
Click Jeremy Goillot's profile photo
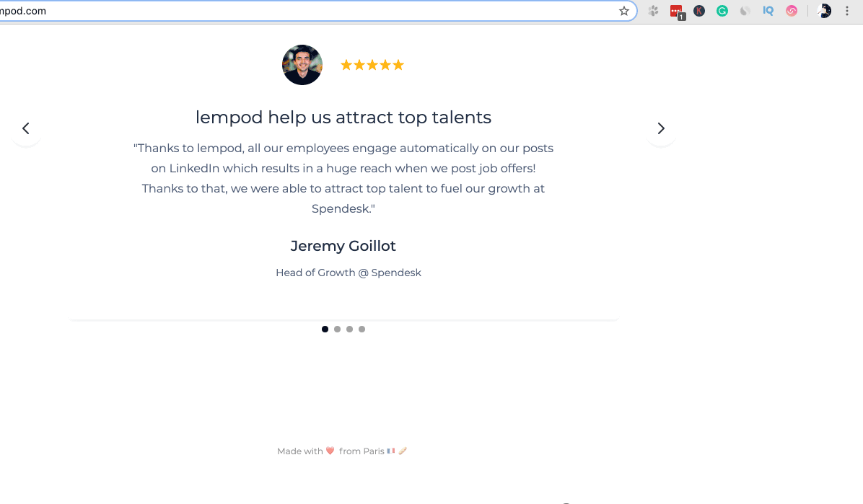302,65
